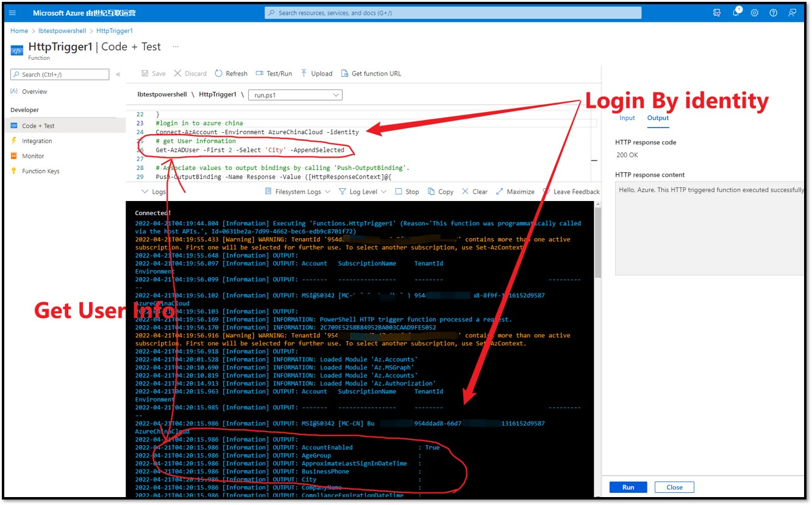
Task: Click the feedback person icon in header
Action: click(792, 13)
